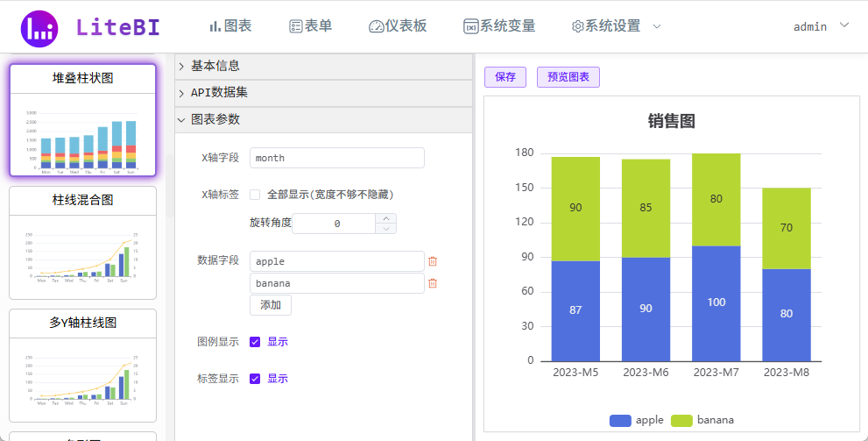
Task: Click the chart icon beside 图表
Action: (x=215, y=26)
